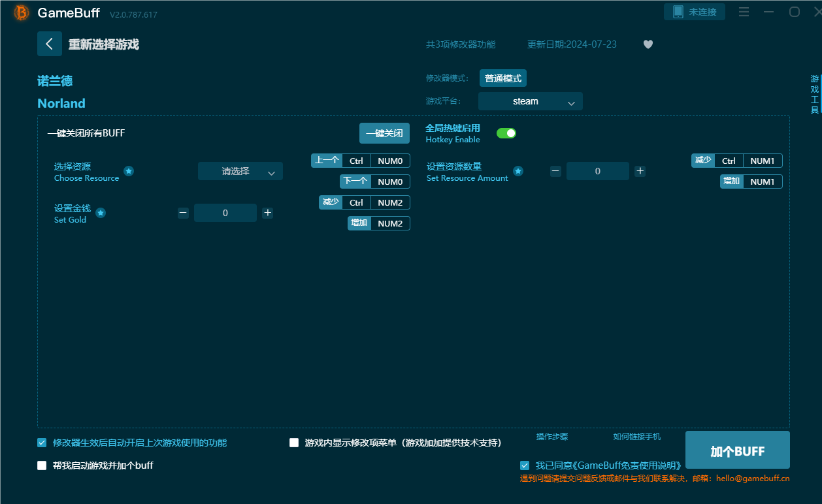The width and height of the screenshot is (822, 504).
Task: Increase Set Gold value with plus
Action: click(x=268, y=213)
